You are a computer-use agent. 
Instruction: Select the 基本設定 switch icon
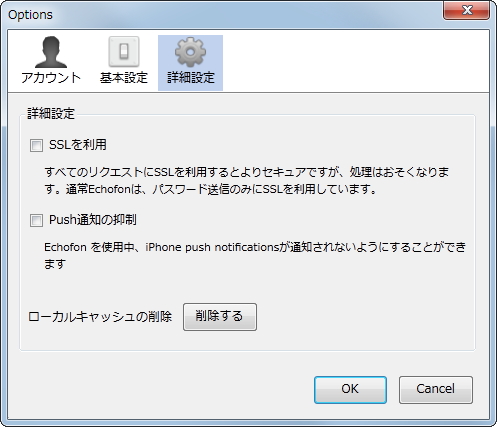[124, 52]
